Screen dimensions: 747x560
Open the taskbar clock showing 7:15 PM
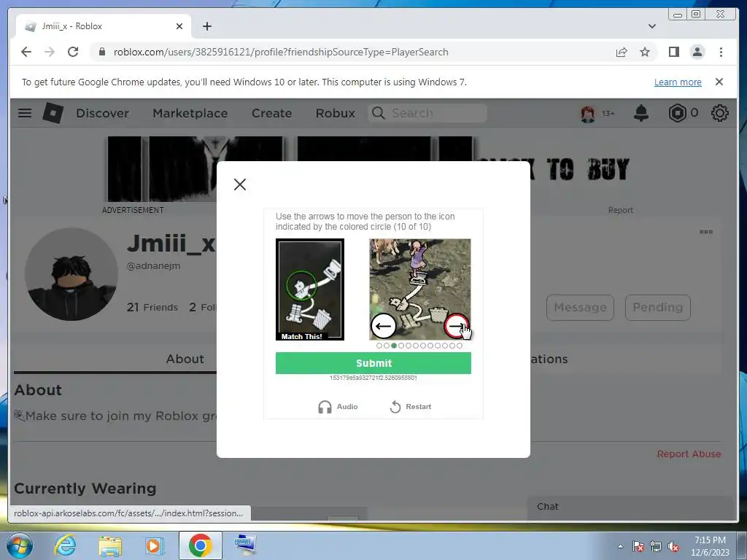click(x=710, y=546)
